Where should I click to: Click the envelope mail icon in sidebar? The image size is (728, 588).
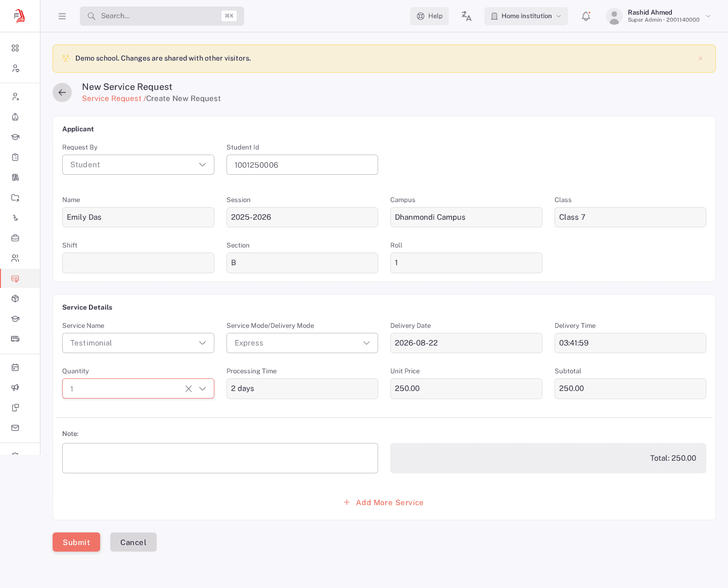pos(15,428)
